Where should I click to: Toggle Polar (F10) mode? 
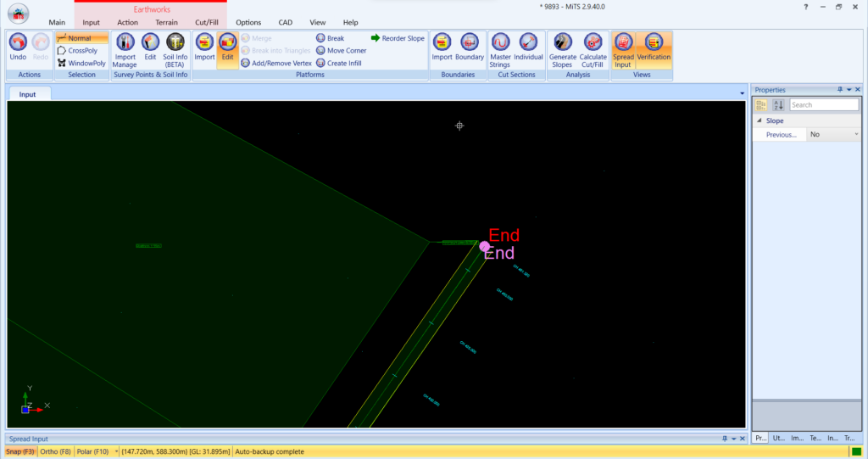92,451
